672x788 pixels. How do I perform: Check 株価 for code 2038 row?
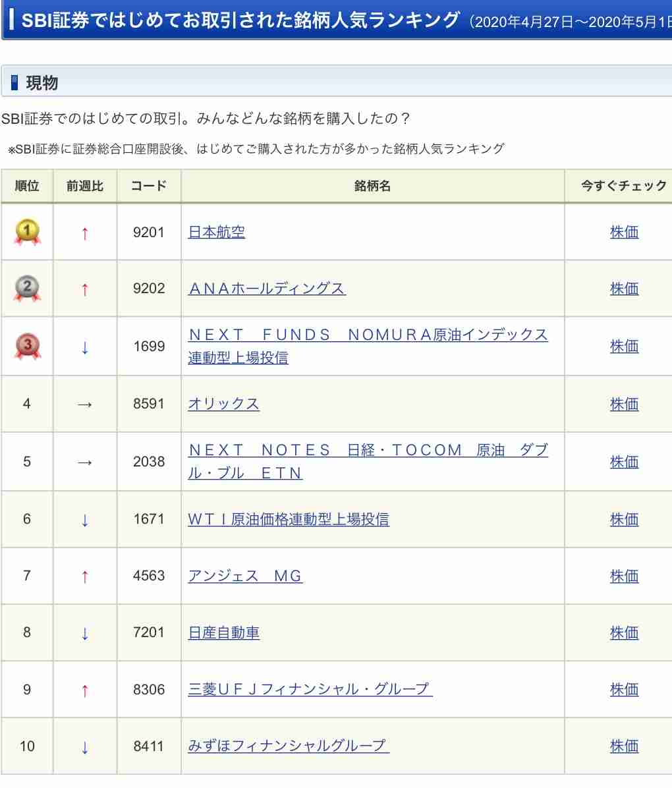point(625,462)
